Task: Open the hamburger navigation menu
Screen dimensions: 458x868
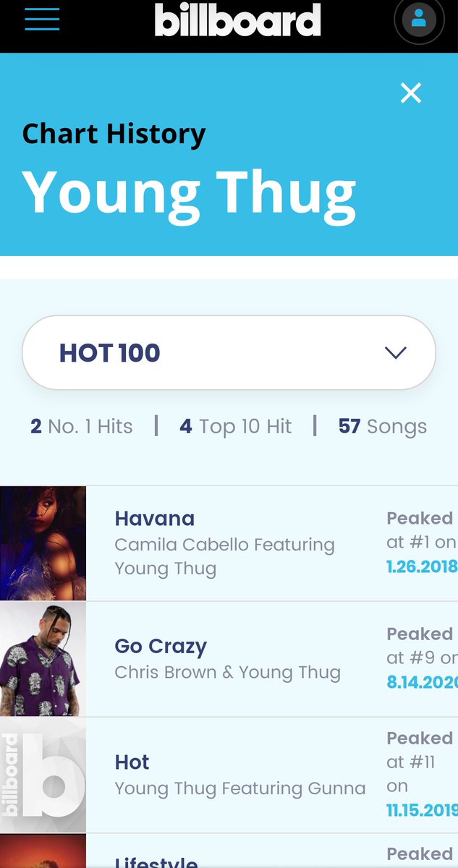Action: pyautogui.click(x=42, y=19)
